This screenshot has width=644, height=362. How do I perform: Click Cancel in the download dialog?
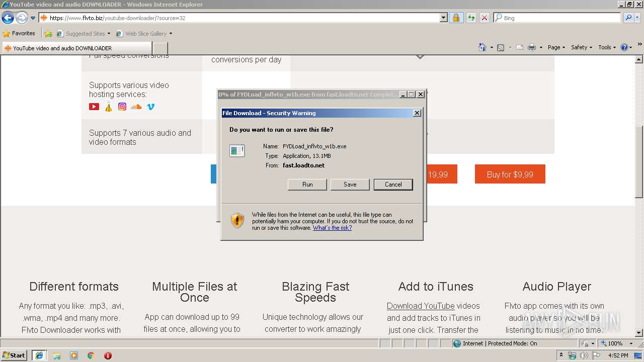[393, 185]
